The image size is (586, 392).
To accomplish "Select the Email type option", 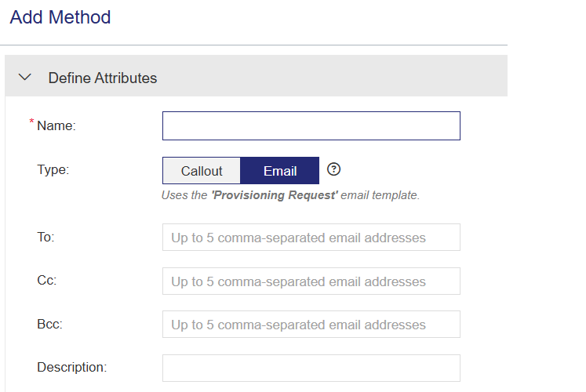I will pyautogui.click(x=280, y=171).
